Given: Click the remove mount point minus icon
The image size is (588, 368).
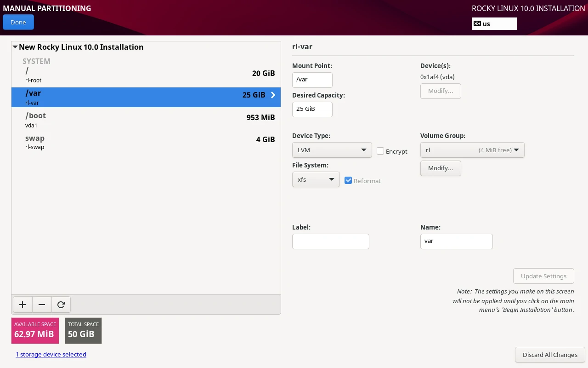Looking at the screenshot, I should pyautogui.click(x=42, y=305).
